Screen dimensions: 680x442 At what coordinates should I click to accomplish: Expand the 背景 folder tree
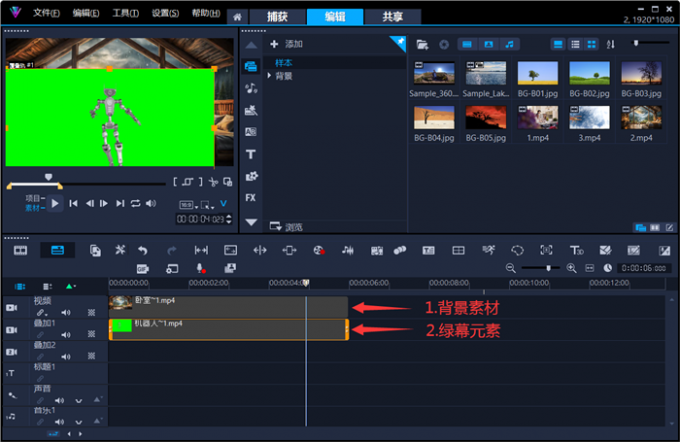coord(269,75)
